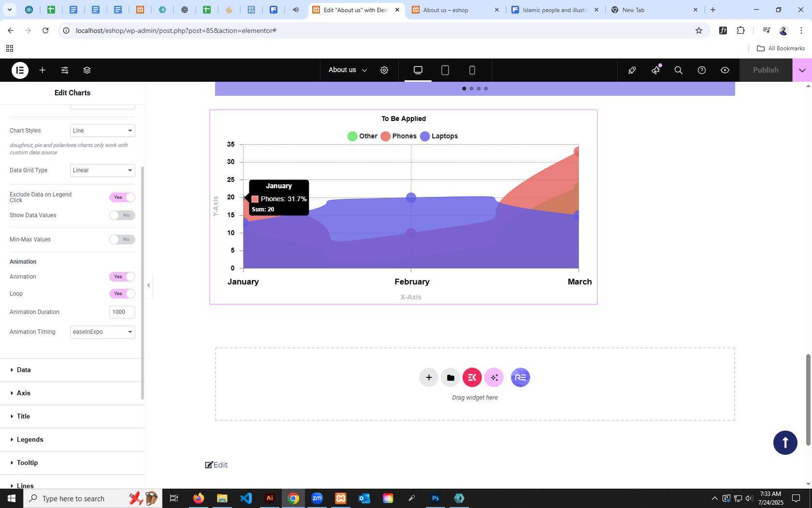Image resolution: width=812 pixels, height=508 pixels.
Task: Switch to desktop view mode
Action: click(418, 70)
